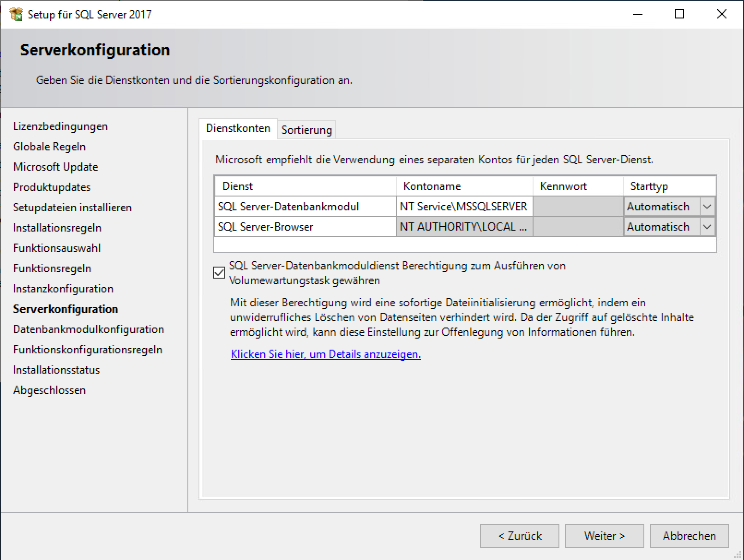The height and width of the screenshot is (560, 744).
Task: Open the 'Klicken Sie hier' details link
Action: click(x=325, y=354)
